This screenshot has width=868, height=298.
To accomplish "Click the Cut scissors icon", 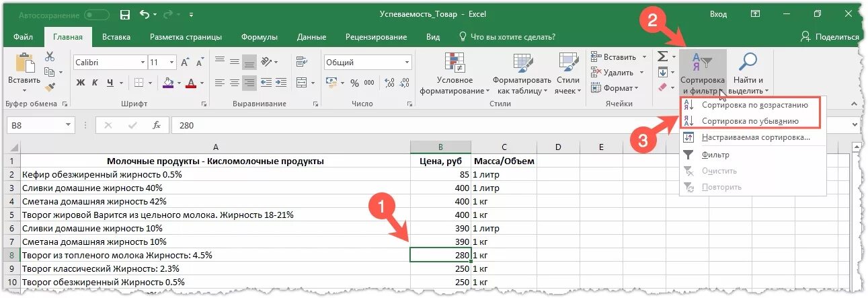I will tap(50, 57).
